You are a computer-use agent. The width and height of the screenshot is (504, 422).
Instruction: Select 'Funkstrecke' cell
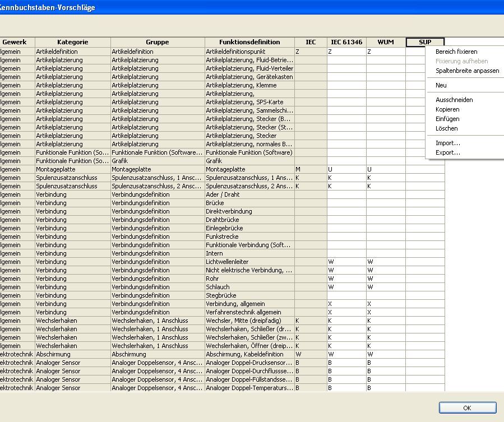tap(249, 236)
